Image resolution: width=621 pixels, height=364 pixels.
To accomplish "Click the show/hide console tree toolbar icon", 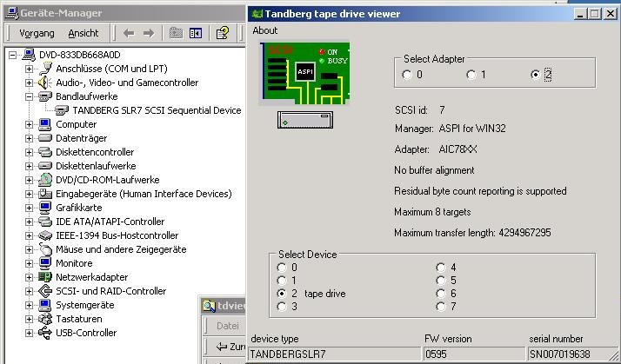I will pos(196,33).
